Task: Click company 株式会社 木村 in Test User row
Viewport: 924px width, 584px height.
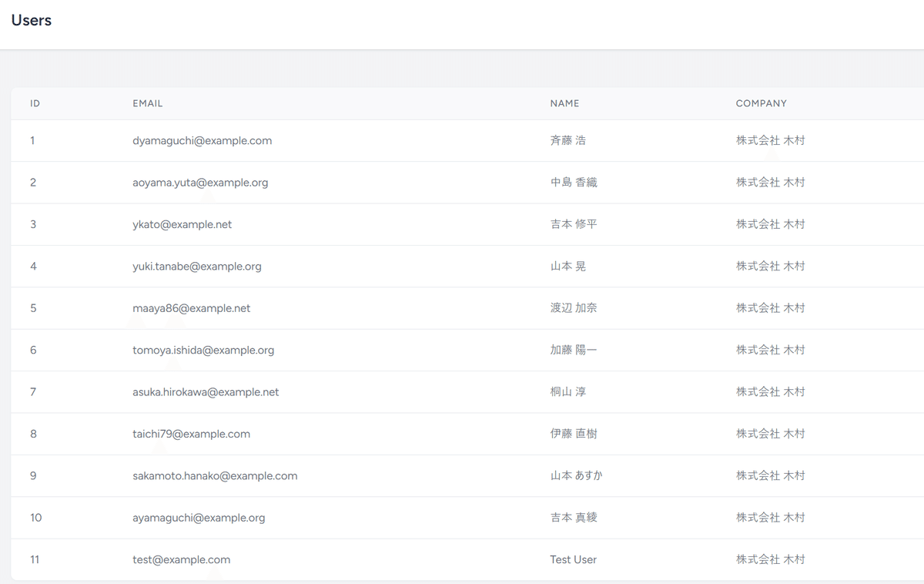Action: pyautogui.click(x=771, y=559)
